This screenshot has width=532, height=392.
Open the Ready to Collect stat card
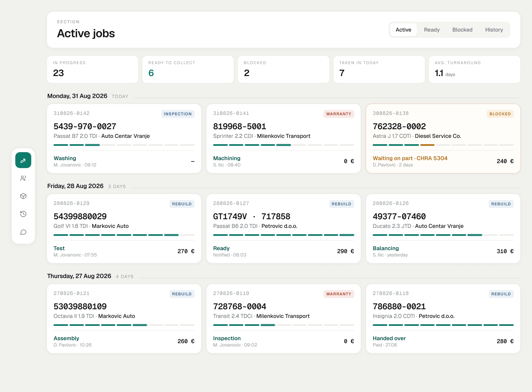click(188, 70)
